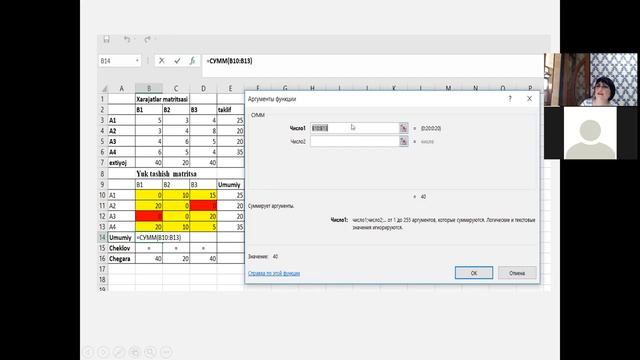
Task: Click the Redo arrow icon
Action: click(147, 39)
